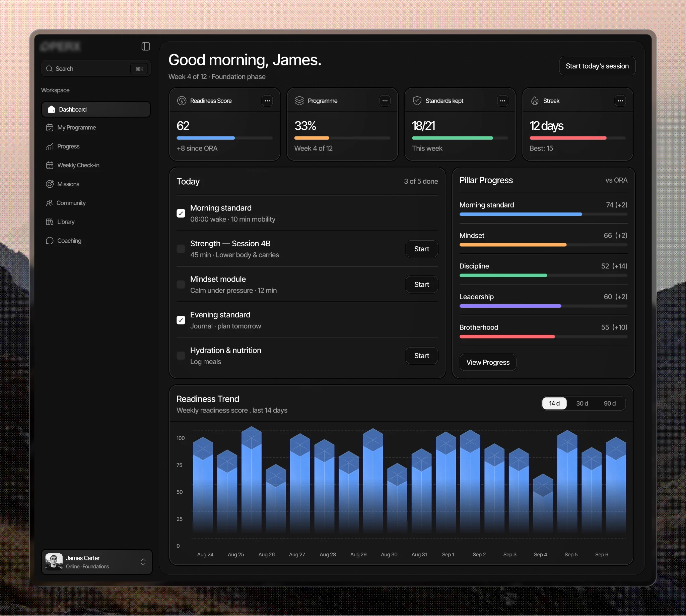Click the 'vs ORA' label
This screenshot has width=686, height=616.
click(616, 180)
